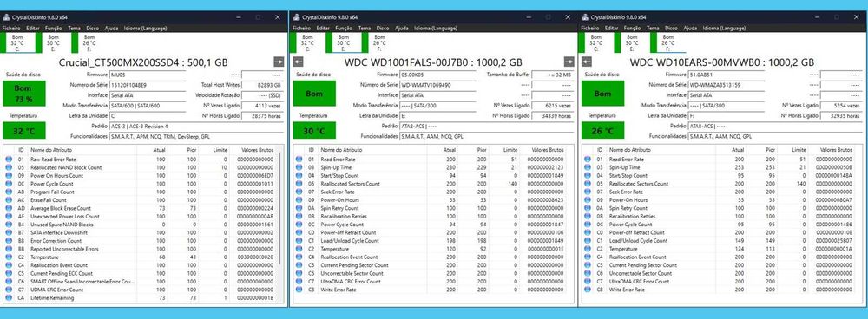Click raw value 0039000E0020 in Temperature row

coord(255,257)
